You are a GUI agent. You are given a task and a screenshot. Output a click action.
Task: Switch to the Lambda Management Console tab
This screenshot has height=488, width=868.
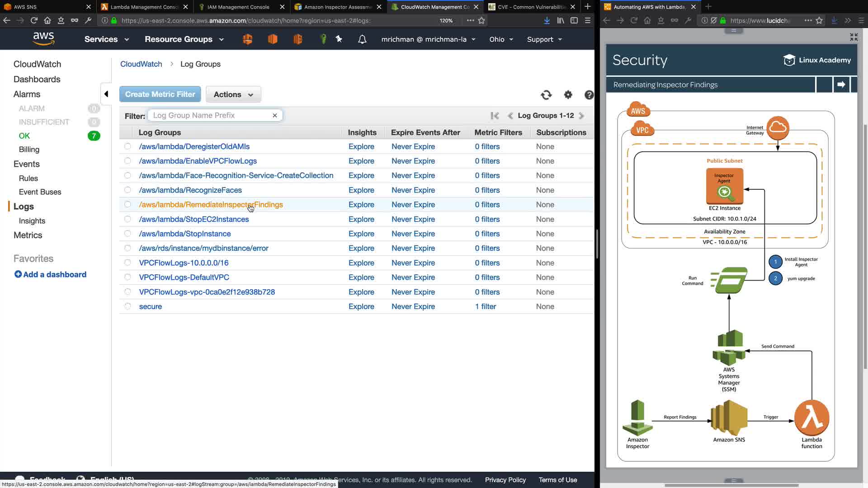144,7
